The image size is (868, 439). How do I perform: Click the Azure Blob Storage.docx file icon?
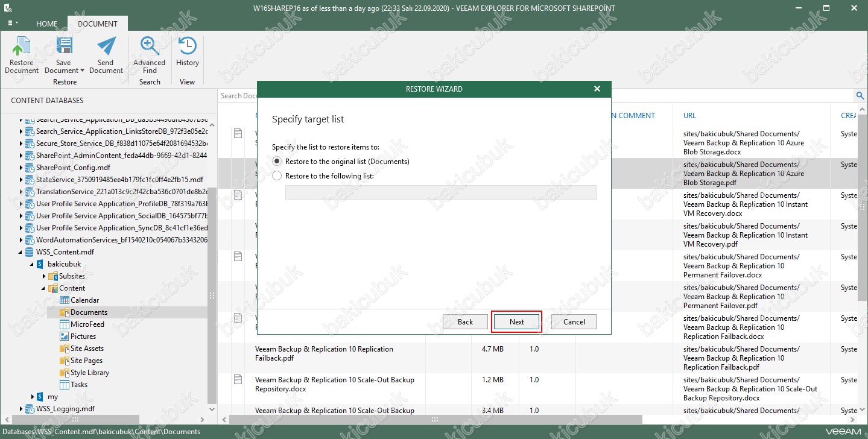click(238, 133)
